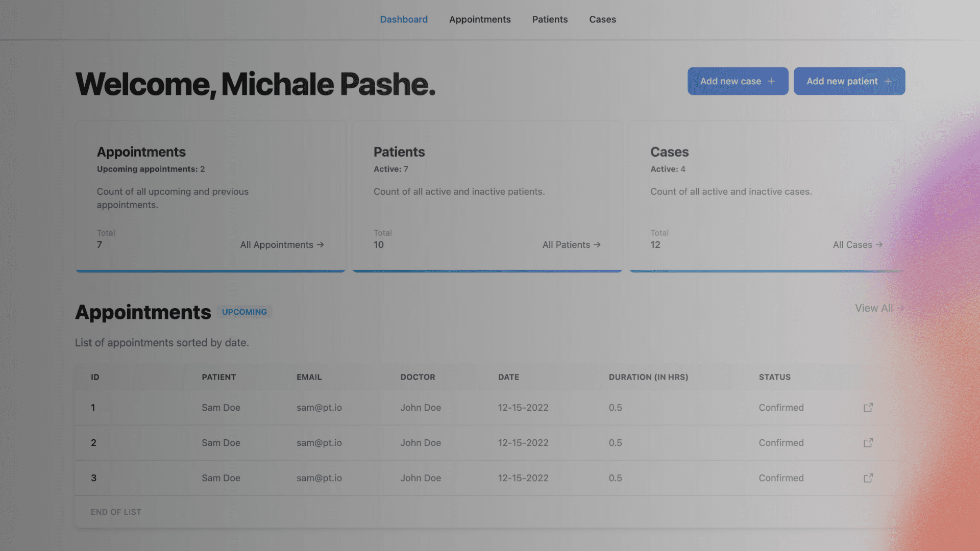Select the DATE column header
The width and height of the screenshot is (980, 551).
tap(508, 377)
